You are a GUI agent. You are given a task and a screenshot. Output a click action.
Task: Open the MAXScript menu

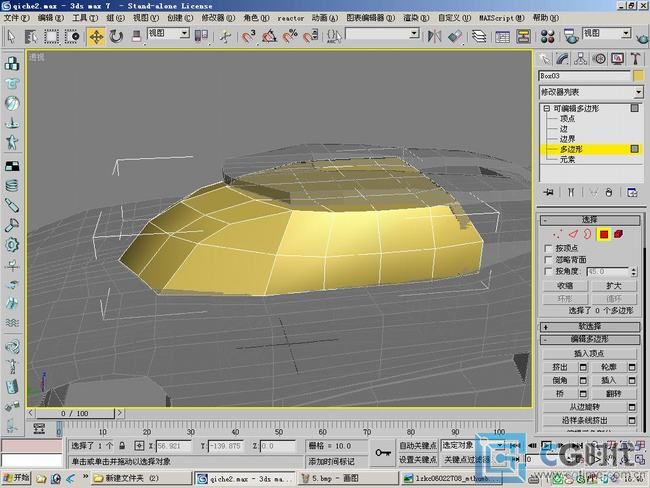(502, 18)
